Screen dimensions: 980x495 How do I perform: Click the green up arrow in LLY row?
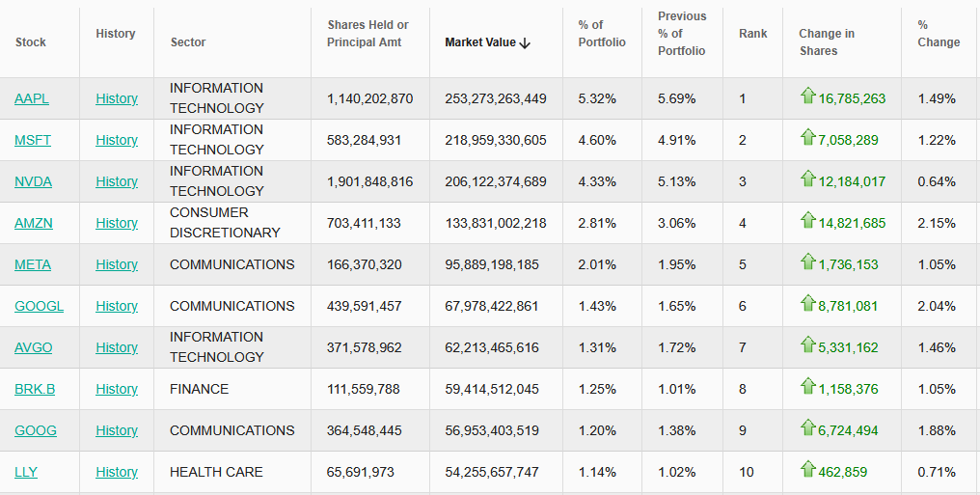(807, 470)
